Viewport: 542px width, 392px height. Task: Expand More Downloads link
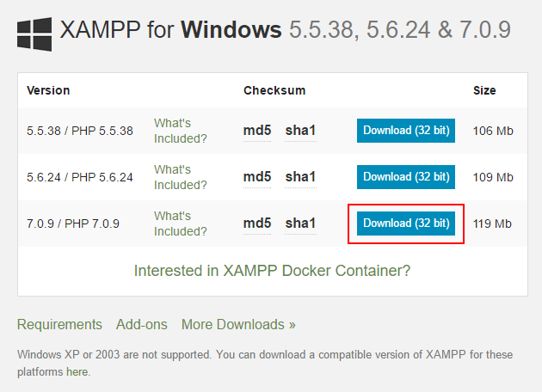pyautogui.click(x=238, y=325)
